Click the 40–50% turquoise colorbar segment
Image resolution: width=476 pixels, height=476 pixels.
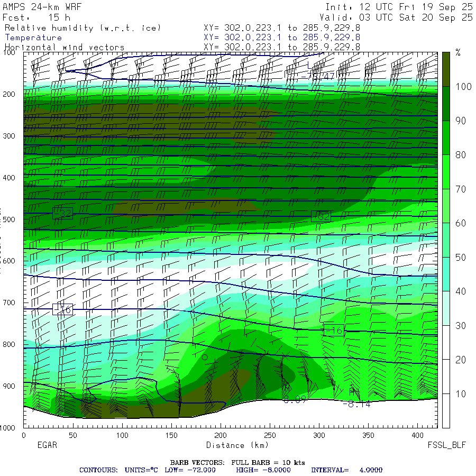(x=446, y=274)
